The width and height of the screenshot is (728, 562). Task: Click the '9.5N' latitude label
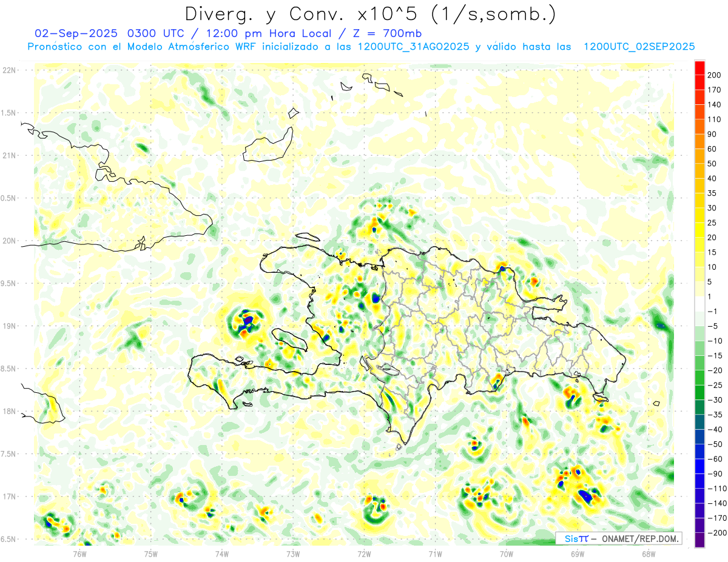(x=8, y=284)
